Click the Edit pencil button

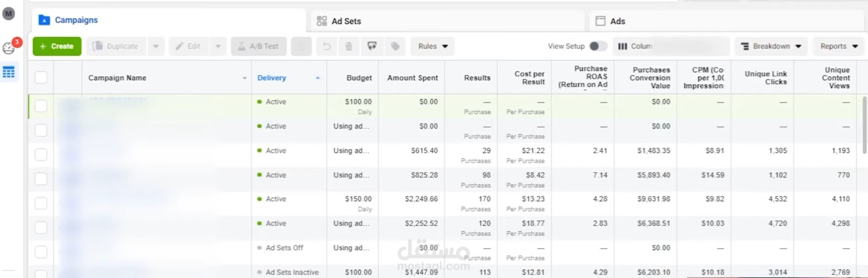coord(189,46)
